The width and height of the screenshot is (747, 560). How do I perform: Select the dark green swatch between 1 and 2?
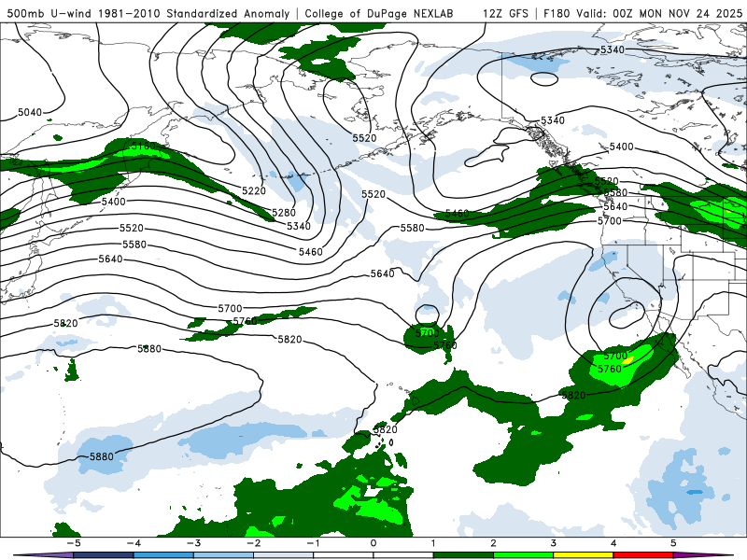[x=463, y=555]
